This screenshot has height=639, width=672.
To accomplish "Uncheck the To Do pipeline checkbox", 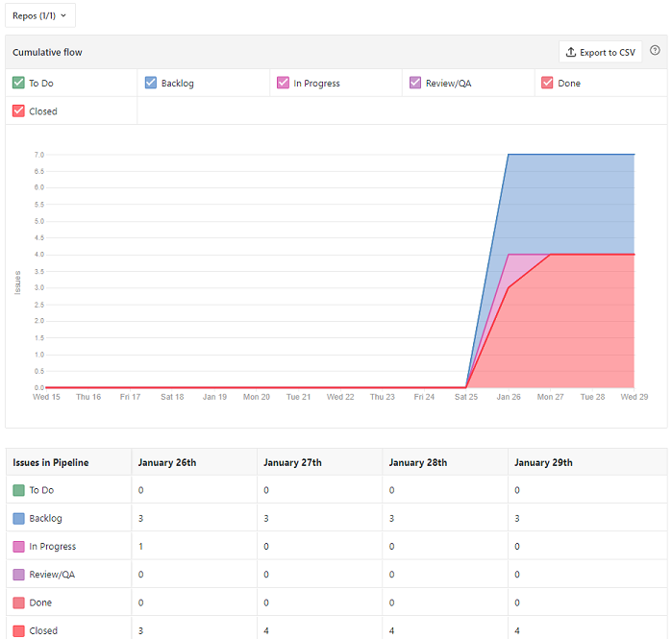I will pos(18,83).
